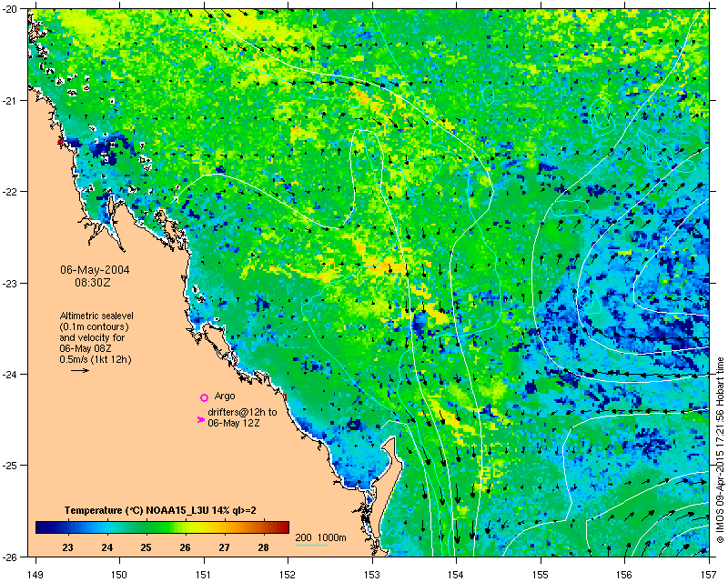This screenshot has height=582, width=728.
Task: Click the date text 06-May-2004
Action: tap(95, 270)
